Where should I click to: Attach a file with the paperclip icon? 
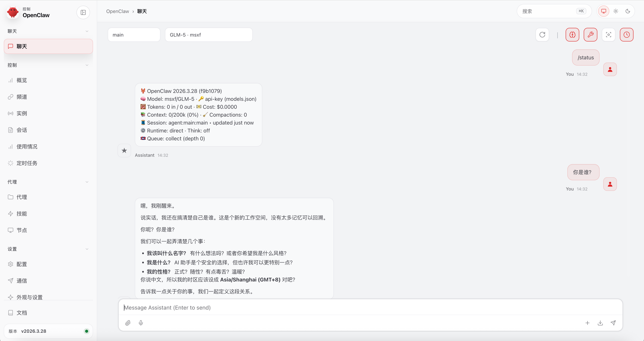click(128, 323)
